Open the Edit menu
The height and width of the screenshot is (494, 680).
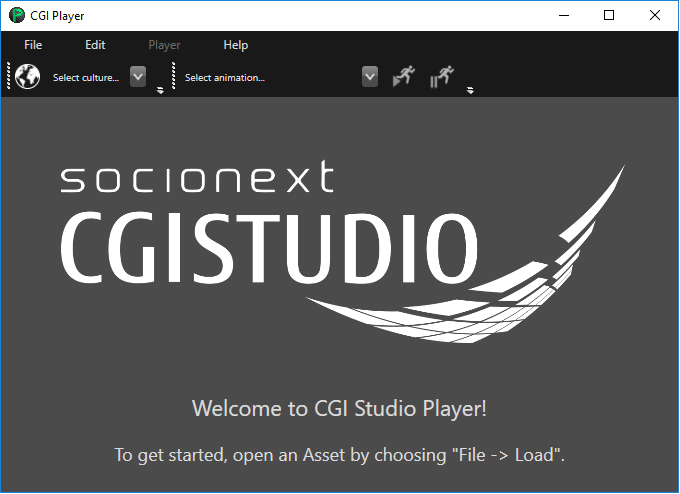pos(95,45)
